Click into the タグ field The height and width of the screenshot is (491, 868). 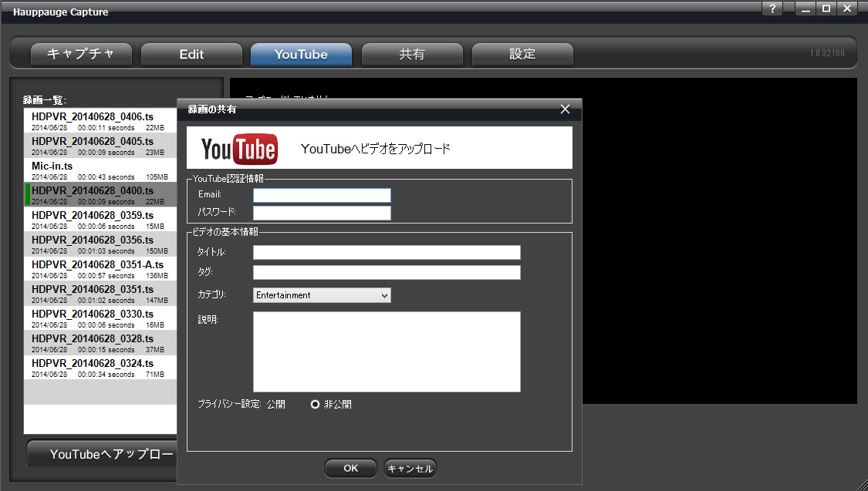click(387, 273)
